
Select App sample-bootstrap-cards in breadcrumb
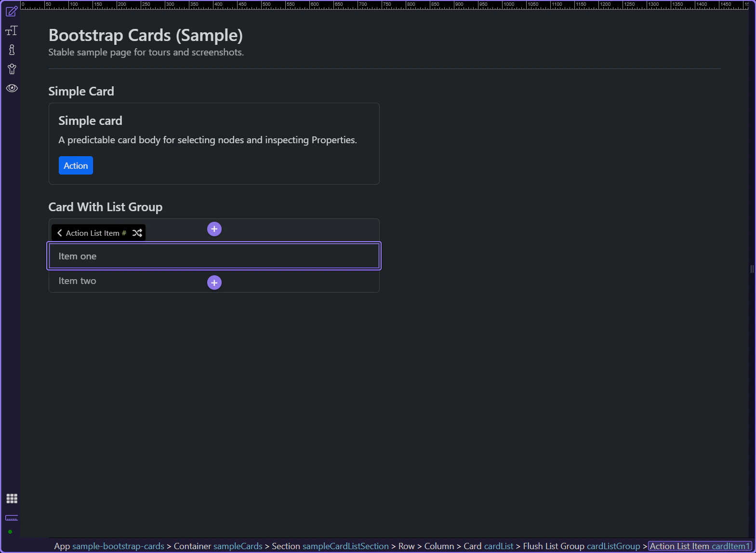(x=109, y=546)
